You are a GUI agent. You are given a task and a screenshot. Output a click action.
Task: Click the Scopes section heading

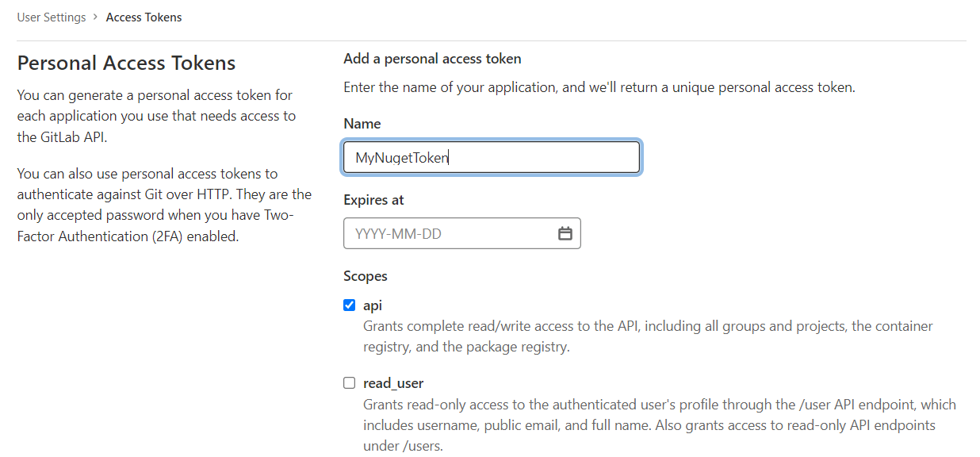[365, 275]
